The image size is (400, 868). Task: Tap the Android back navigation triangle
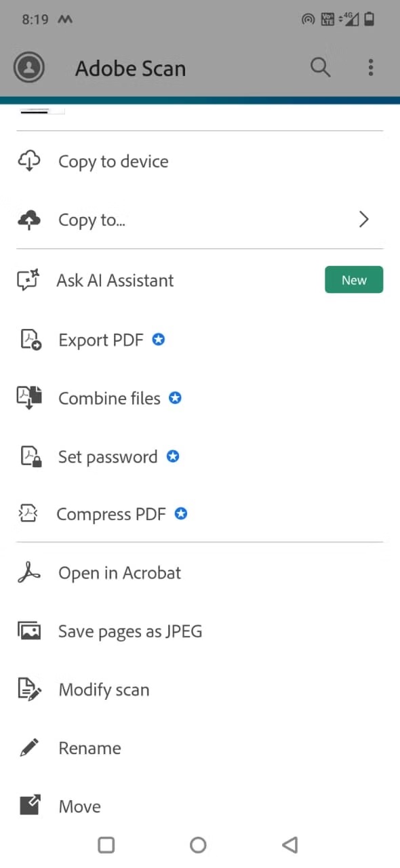290,844
